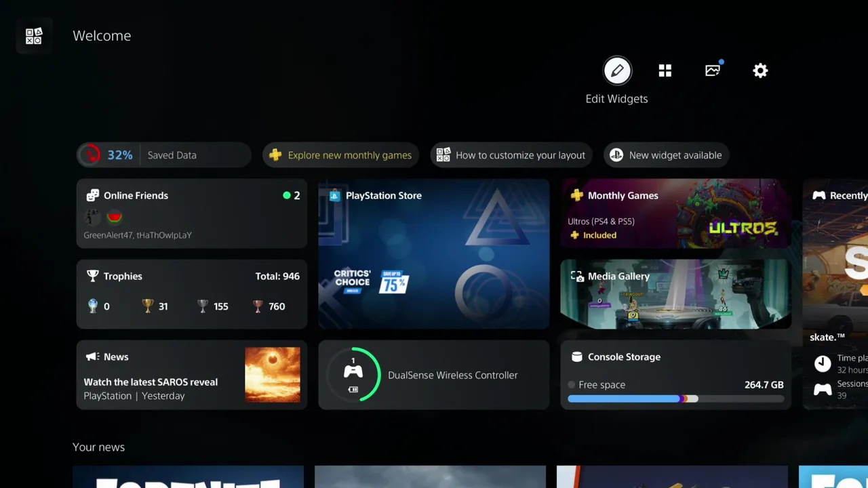The image size is (868, 488).
Task: Click the PlayStation Plus icon in Explore chip
Action: 275,155
